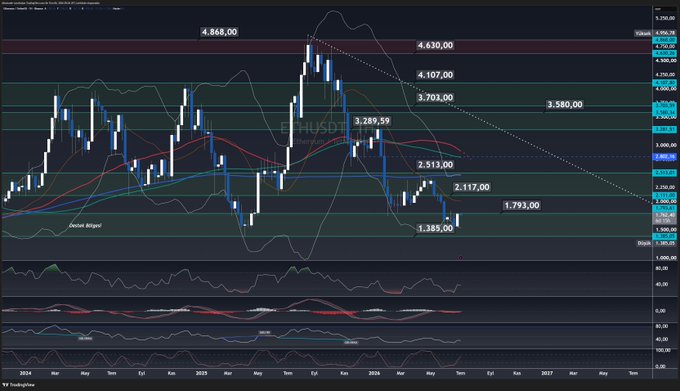Click the cyan 3.281,51 axis tag
680x391 pixels.
click(665, 130)
